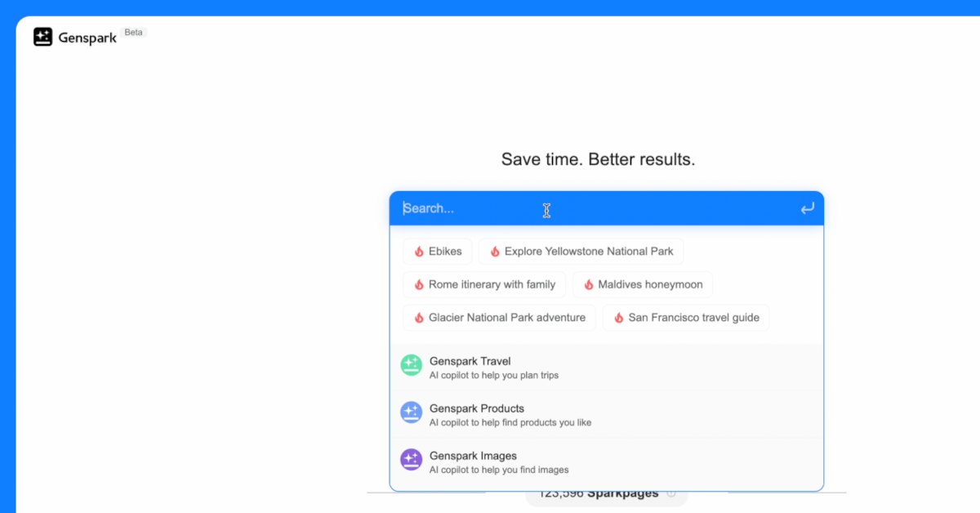Click purple Genspark Images icon
Screen dimensions: 980x513
click(411, 460)
